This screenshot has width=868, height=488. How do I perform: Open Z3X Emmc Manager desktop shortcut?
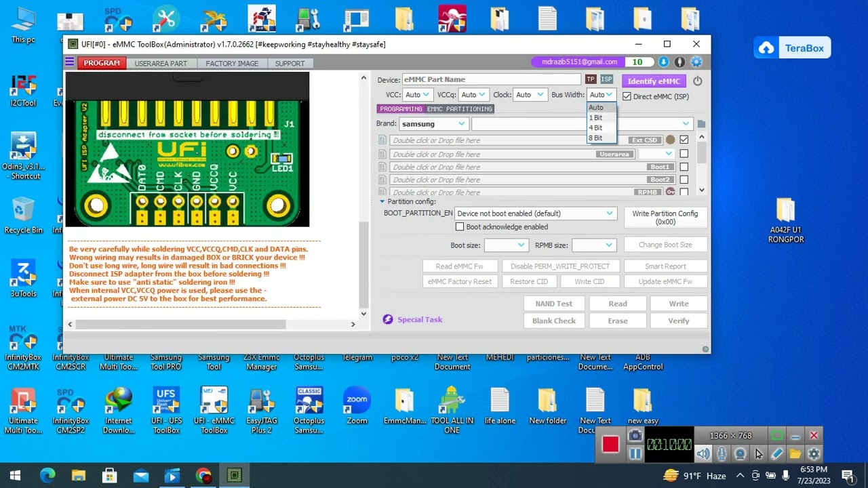point(262,361)
